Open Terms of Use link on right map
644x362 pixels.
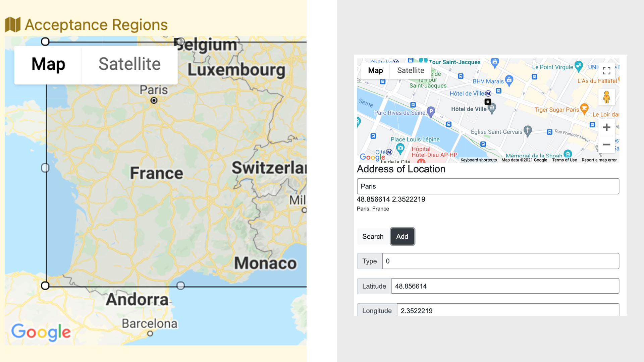click(565, 160)
